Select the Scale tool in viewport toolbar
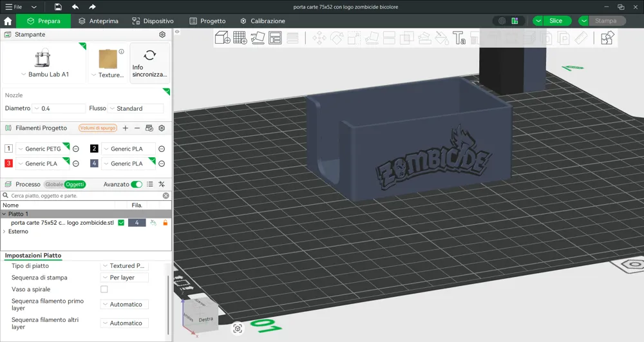This screenshot has width=644, height=342. (354, 38)
